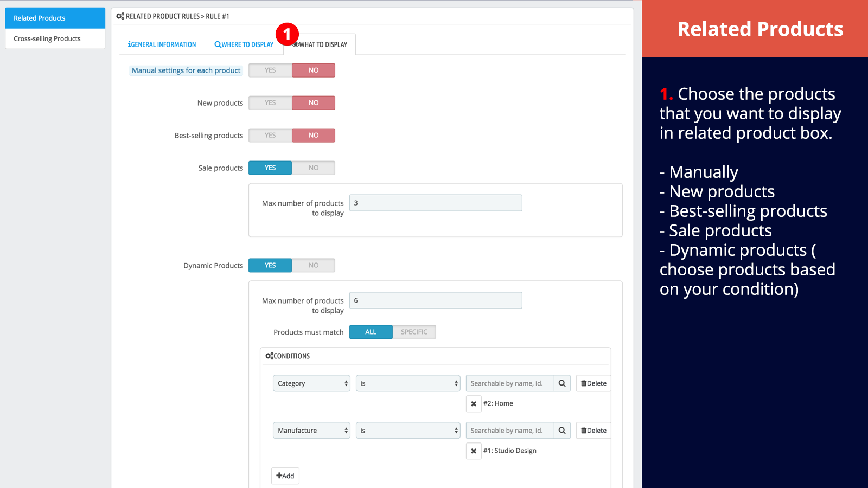The width and height of the screenshot is (868, 488).
Task: Set Manual settings for each product to NO
Action: tap(314, 70)
